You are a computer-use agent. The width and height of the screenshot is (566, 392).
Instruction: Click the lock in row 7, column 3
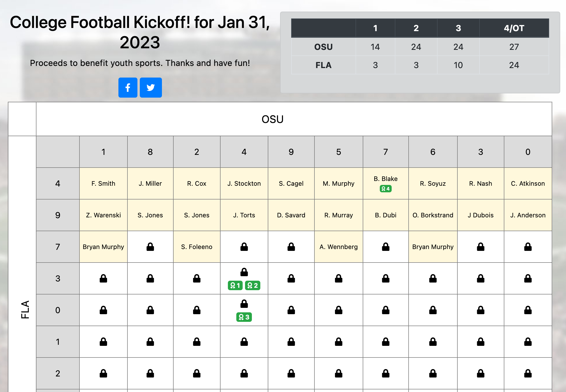click(x=481, y=247)
